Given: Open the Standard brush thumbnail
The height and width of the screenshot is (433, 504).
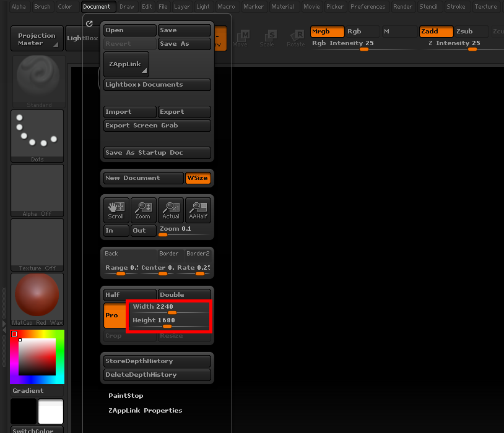Looking at the screenshot, I should coord(38,82).
